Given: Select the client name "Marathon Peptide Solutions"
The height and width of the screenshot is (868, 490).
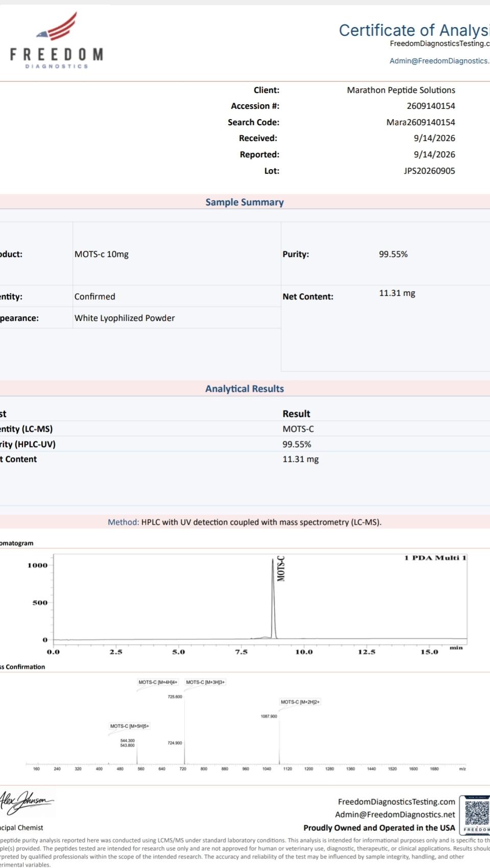Looking at the screenshot, I should click(x=401, y=90).
